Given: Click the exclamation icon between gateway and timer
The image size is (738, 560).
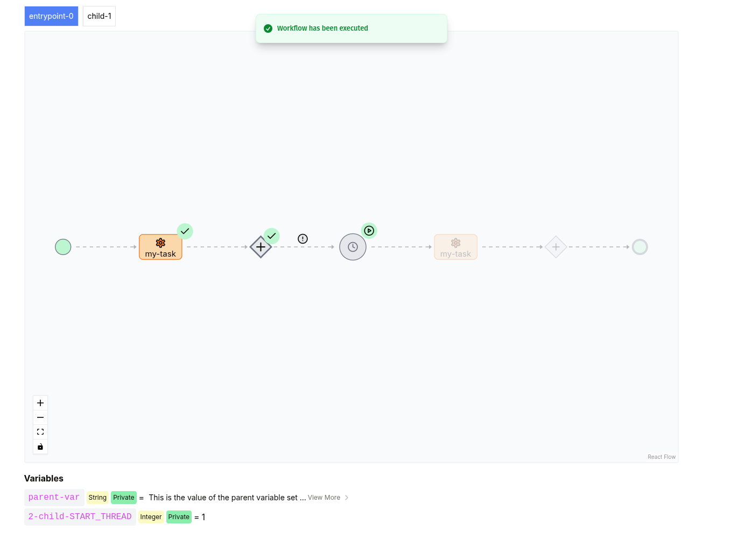Looking at the screenshot, I should point(303,238).
